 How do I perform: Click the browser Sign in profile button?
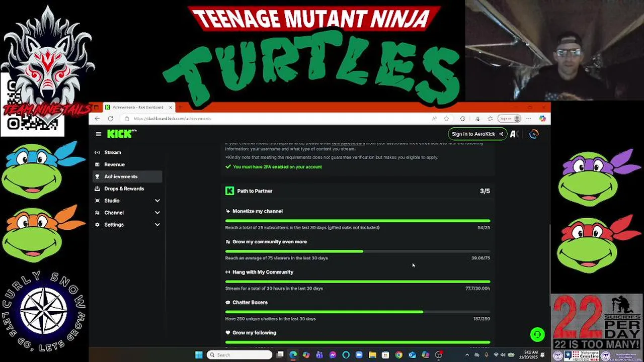(509, 119)
